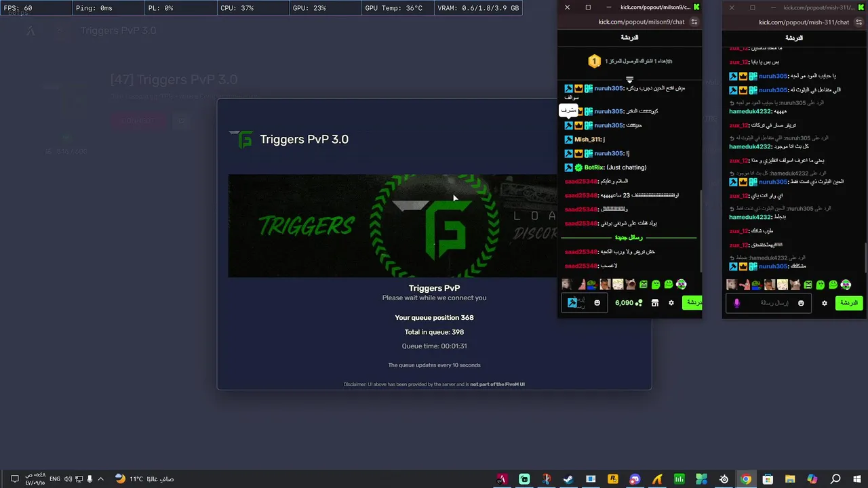868x488 pixels.
Task: Open Microsoft Store from the taskbar
Action: pyautogui.click(x=768, y=479)
